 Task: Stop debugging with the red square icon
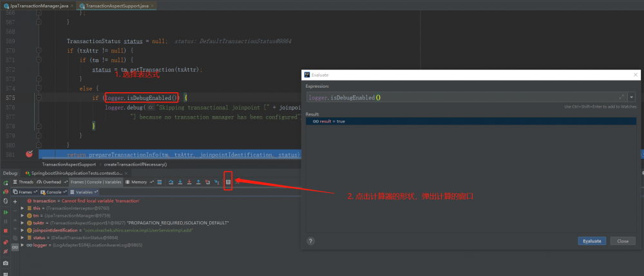6,230
